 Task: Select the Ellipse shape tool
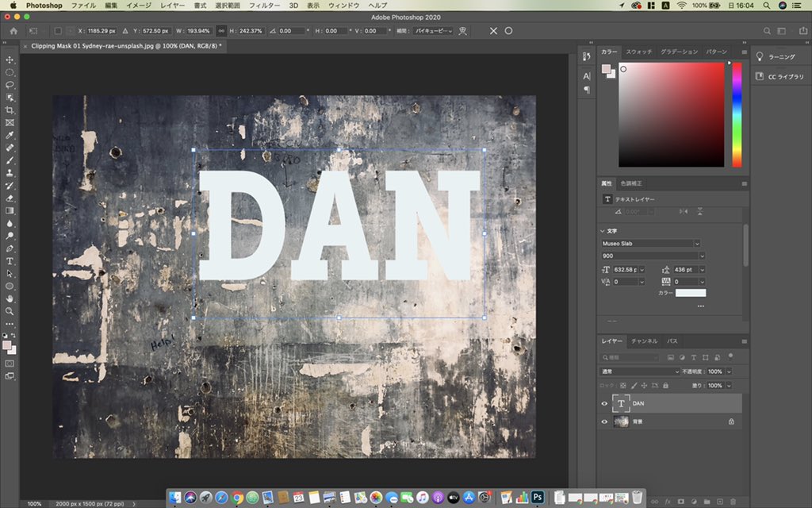click(x=10, y=286)
